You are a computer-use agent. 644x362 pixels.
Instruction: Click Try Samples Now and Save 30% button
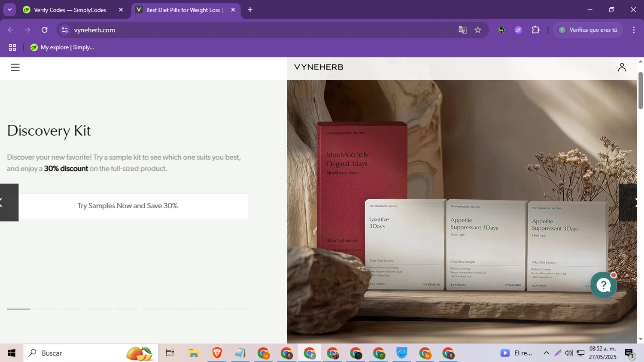tap(128, 206)
